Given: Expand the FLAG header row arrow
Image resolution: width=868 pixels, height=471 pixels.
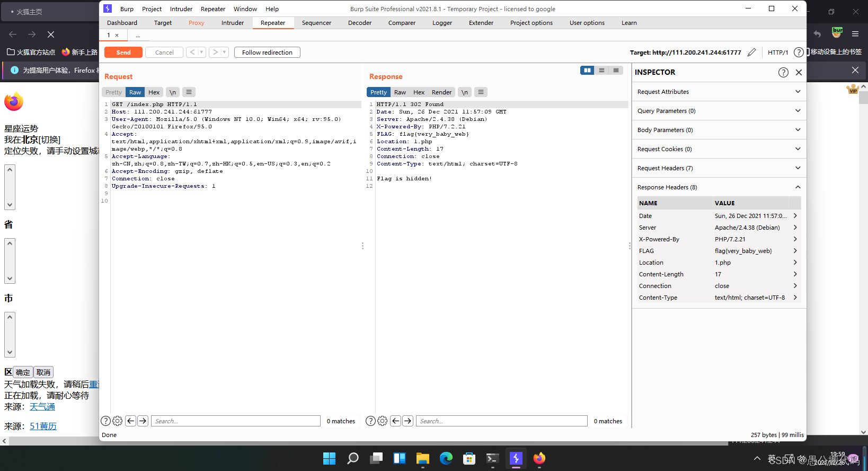Looking at the screenshot, I should (795, 251).
